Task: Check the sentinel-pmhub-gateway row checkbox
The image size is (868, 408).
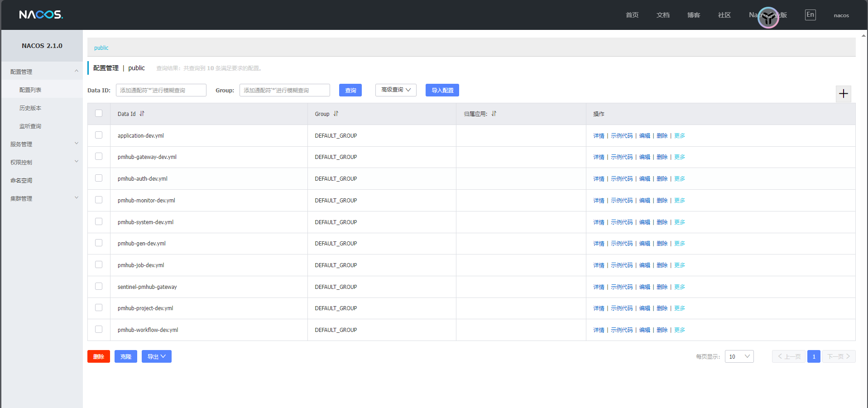Action: coord(99,286)
